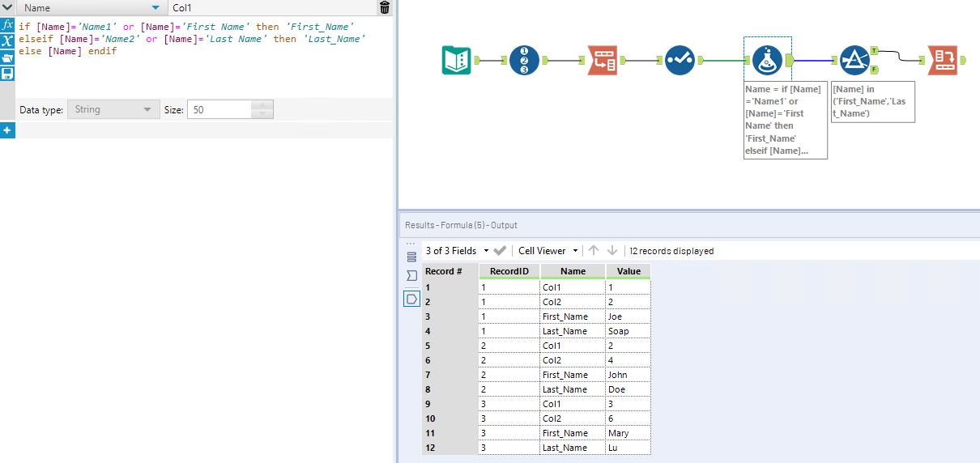The image size is (980, 463).
Task: Click the Select tool with checkmark
Action: (680, 60)
